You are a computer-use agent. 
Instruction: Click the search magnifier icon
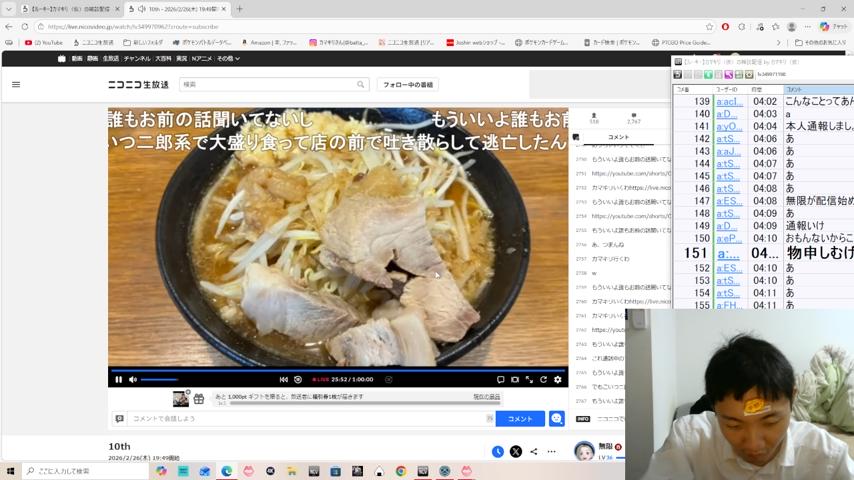tap(361, 84)
